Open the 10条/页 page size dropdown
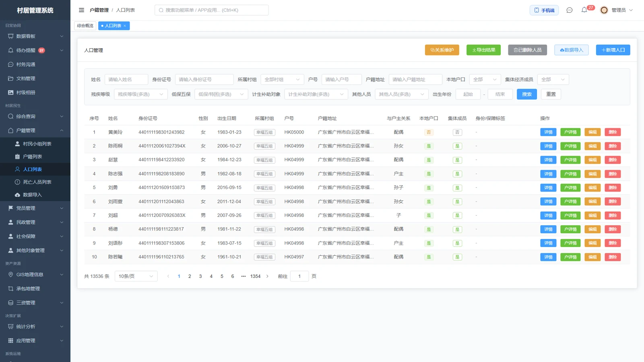This screenshot has height=362, width=644. (136, 276)
